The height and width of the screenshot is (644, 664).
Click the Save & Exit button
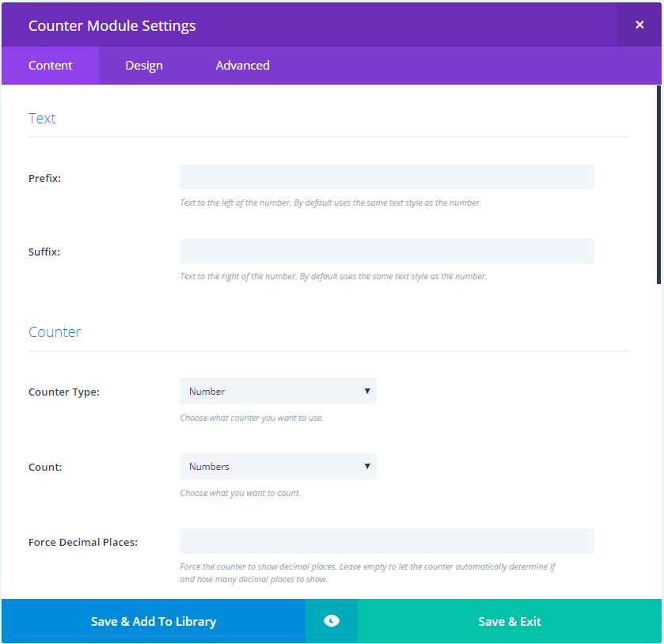pos(510,621)
